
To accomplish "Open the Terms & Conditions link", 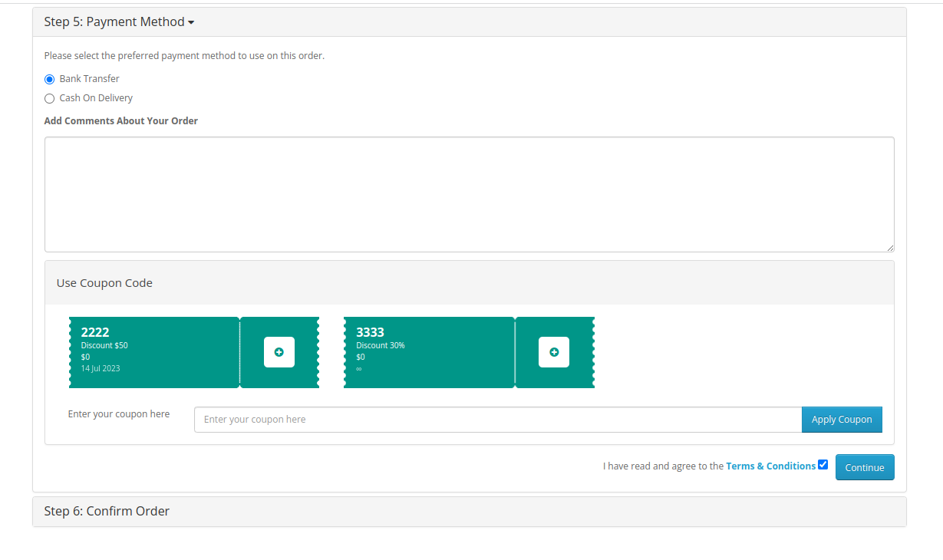I will tap(770, 466).
